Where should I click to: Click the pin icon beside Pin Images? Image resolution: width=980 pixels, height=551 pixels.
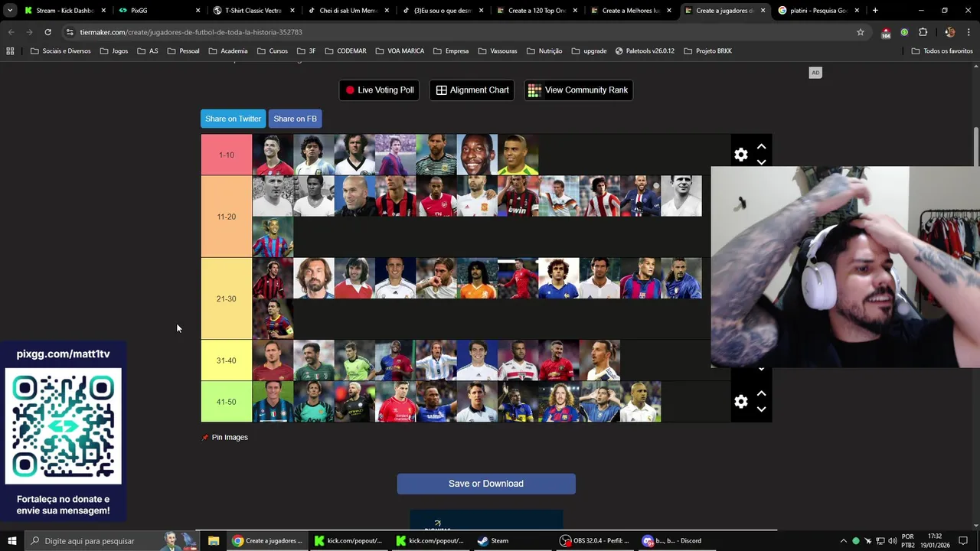pos(204,438)
